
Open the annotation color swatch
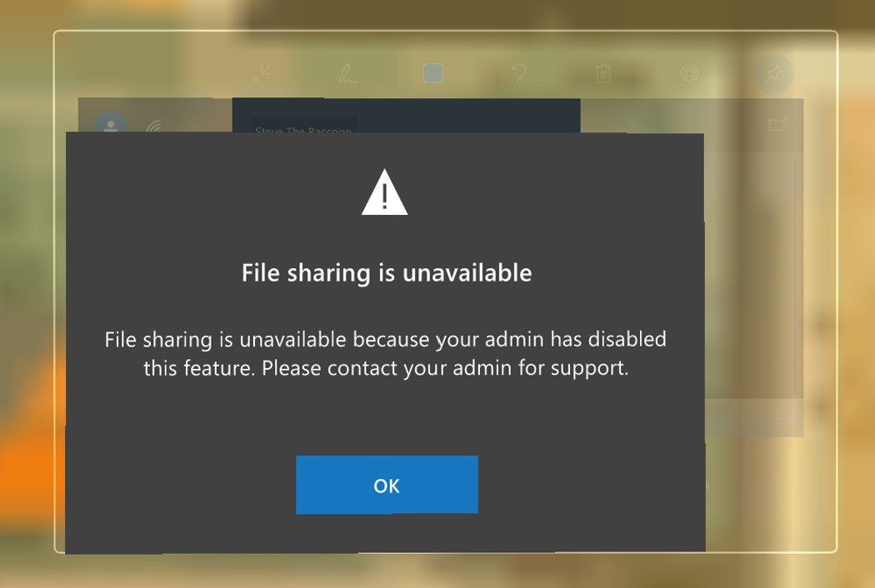433,73
